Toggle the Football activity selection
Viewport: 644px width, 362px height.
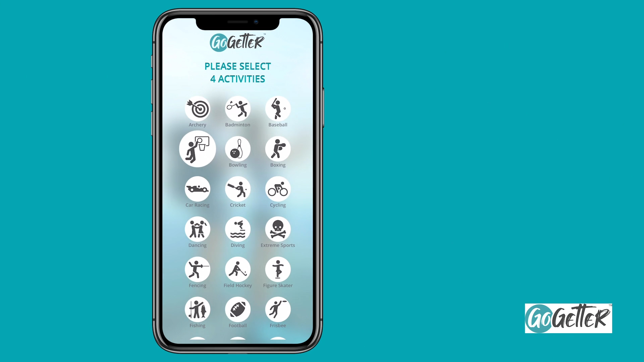pos(237,310)
